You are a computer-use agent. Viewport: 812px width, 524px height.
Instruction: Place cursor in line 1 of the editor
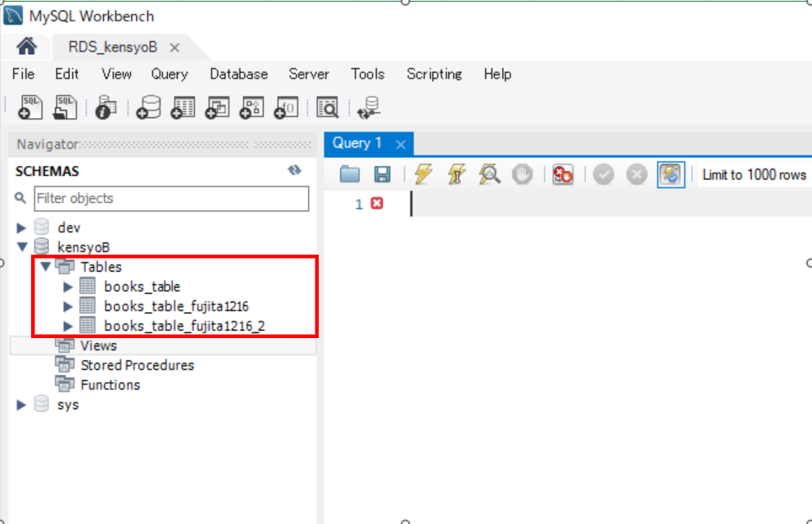(x=611, y=203)
